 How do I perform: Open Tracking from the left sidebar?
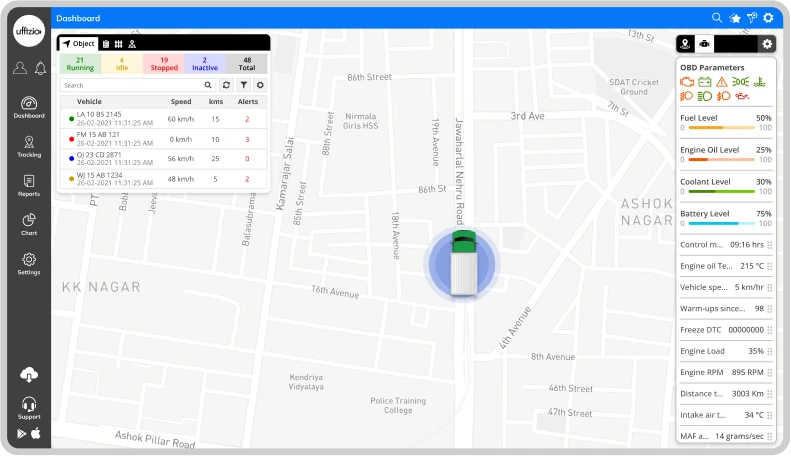[29, 146]
